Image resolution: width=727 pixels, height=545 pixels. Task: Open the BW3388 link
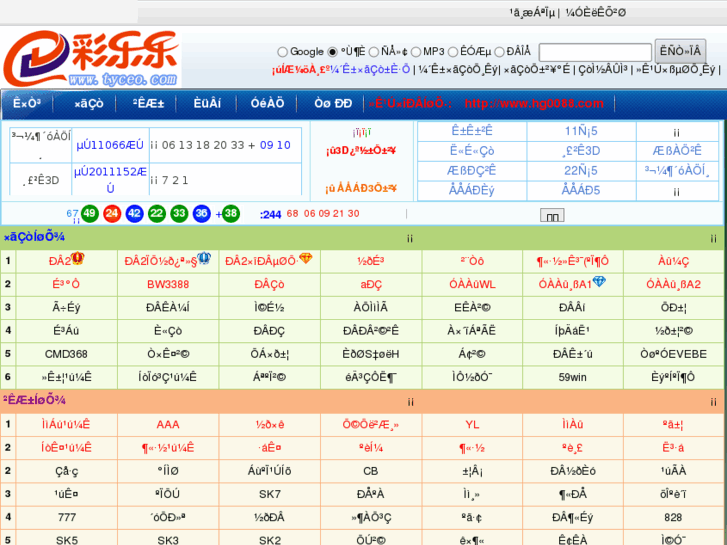point(167,284)
